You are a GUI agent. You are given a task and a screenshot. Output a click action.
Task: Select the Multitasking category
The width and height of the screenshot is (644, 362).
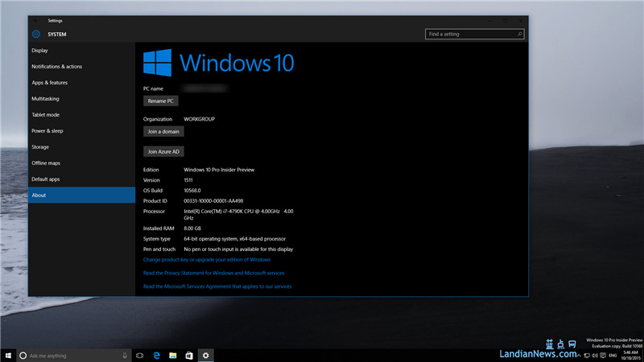[x=82, y=98]
